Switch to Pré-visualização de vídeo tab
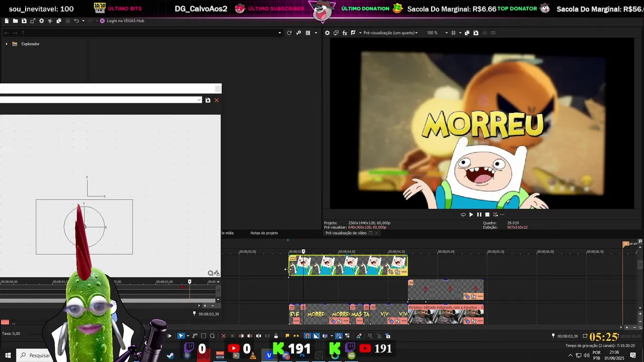Screen dimensions: 644x362 click(346, 233)
